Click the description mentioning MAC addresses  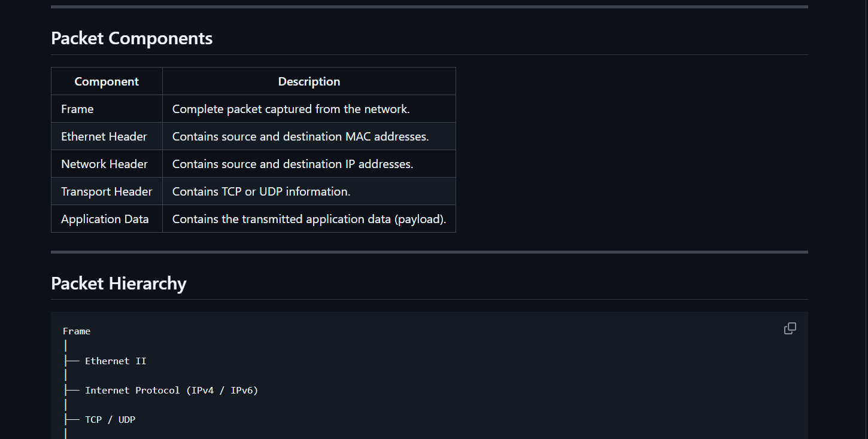309,136
